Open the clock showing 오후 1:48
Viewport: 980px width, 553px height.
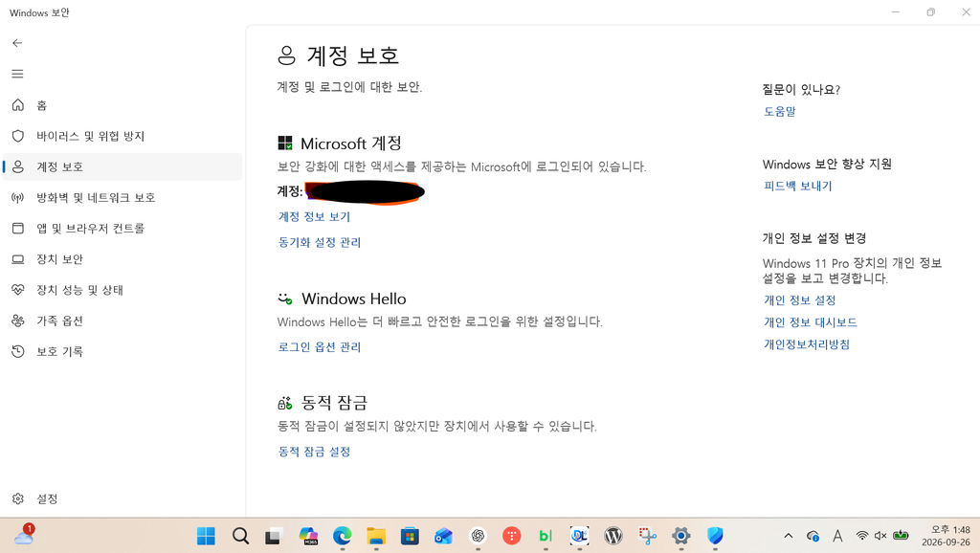pyautogui.click(x=947, y=536)
